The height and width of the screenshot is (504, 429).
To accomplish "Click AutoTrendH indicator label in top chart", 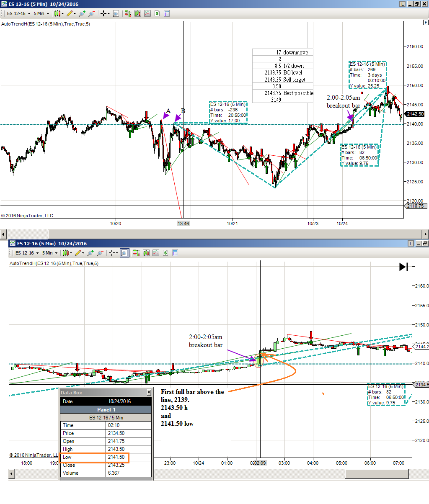I will 46,24.
